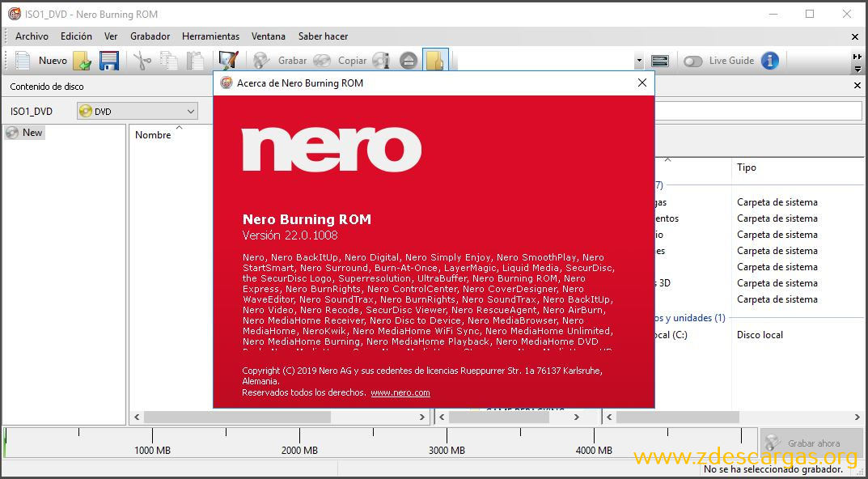
Task: Copy a disc with the Copiar button
Action: coord(340,61)
